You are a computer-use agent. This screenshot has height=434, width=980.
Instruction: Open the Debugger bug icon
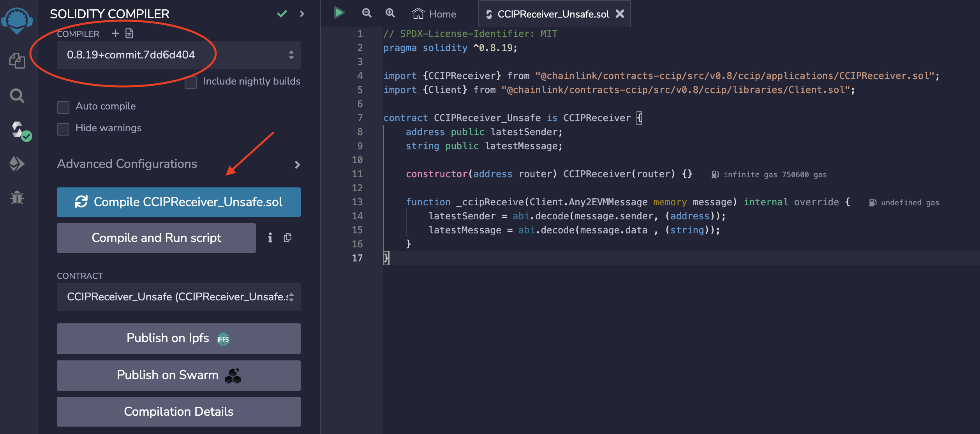(x=17, y=198)
